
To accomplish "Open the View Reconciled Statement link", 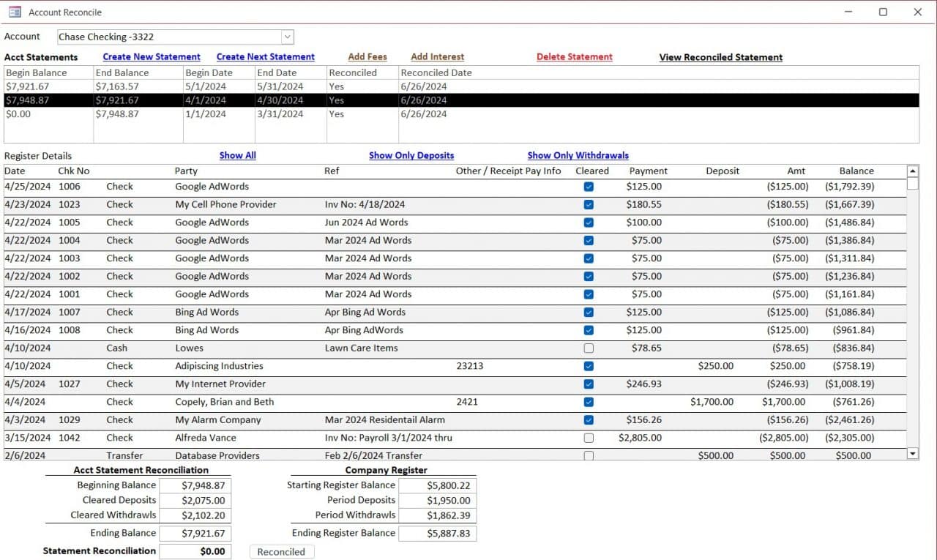I will click(x=720, y=56).
